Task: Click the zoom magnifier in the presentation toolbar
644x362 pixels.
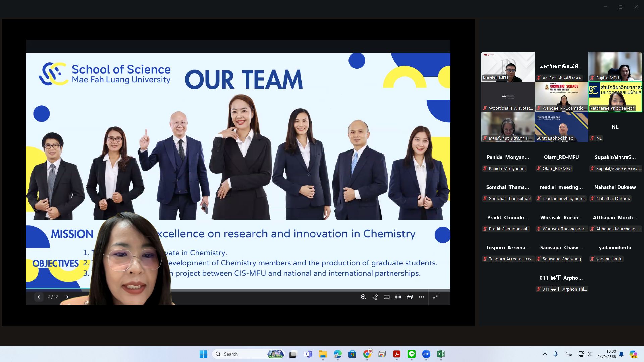Action: pyautogui.click(x=363, y=297)
